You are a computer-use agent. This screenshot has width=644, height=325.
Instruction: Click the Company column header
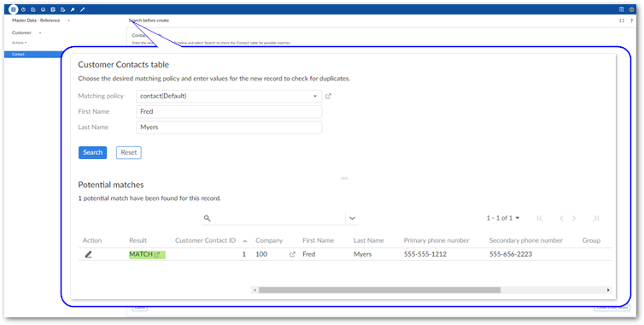[269, 240]
